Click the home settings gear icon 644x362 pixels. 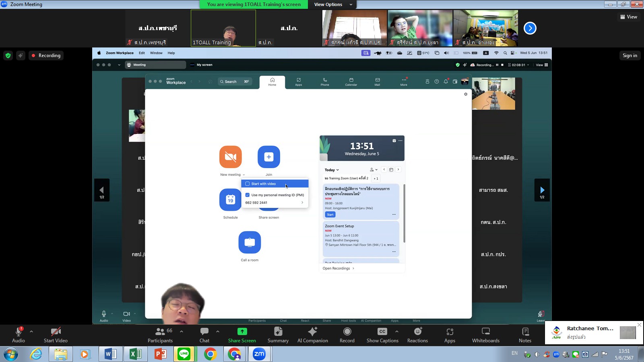[466, 94]
